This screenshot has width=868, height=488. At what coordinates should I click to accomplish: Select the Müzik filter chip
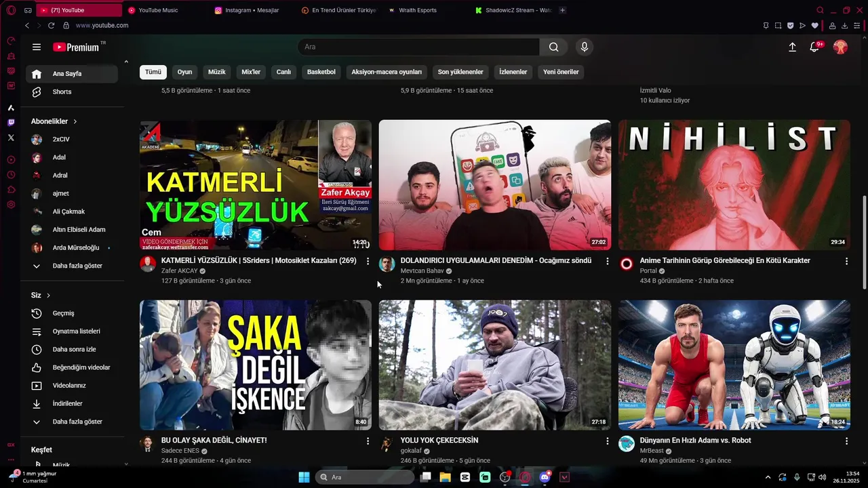[217, 72]
